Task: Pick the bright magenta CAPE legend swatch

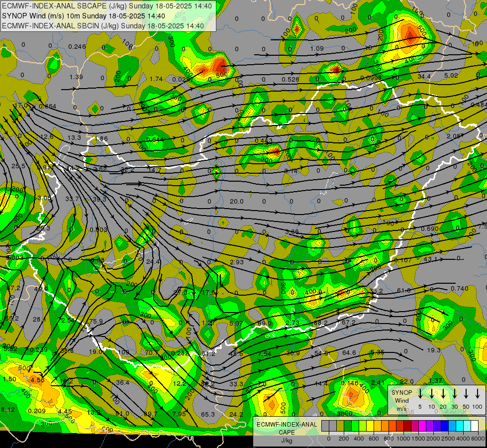Action: coord(422,426)
